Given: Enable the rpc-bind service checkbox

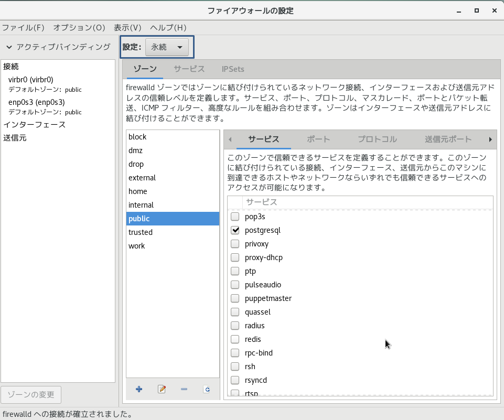Looking at the screenshot, I should pyautogui.click(x=235, y=353).
